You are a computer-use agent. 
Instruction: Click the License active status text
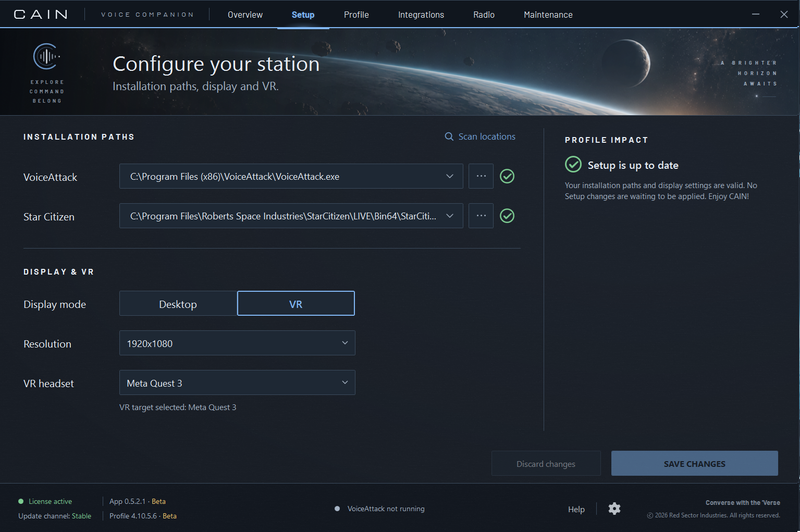click(51, 501)
